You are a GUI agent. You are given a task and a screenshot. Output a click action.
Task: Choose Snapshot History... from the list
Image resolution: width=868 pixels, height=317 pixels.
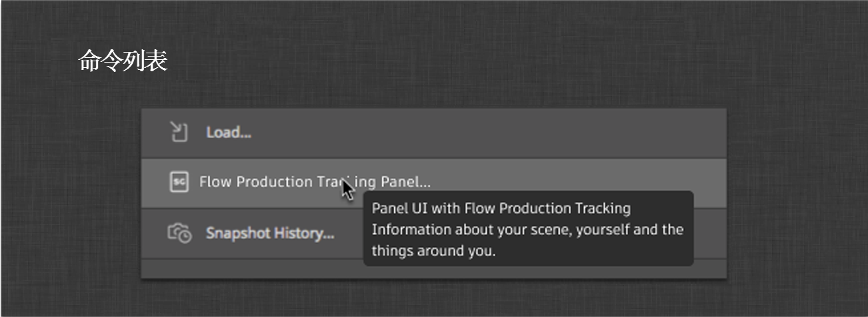tap(269, 233)
